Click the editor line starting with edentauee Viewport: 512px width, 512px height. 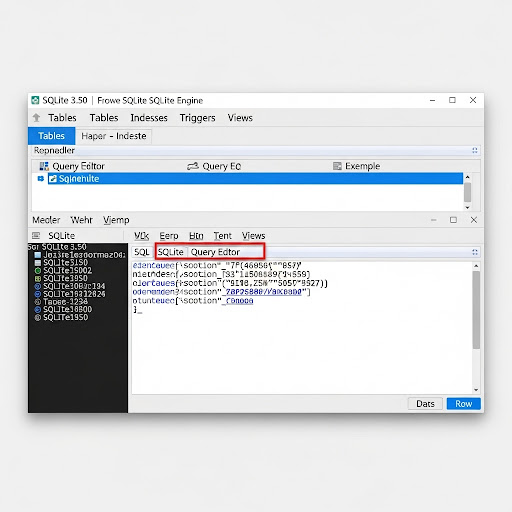[217, 266]
